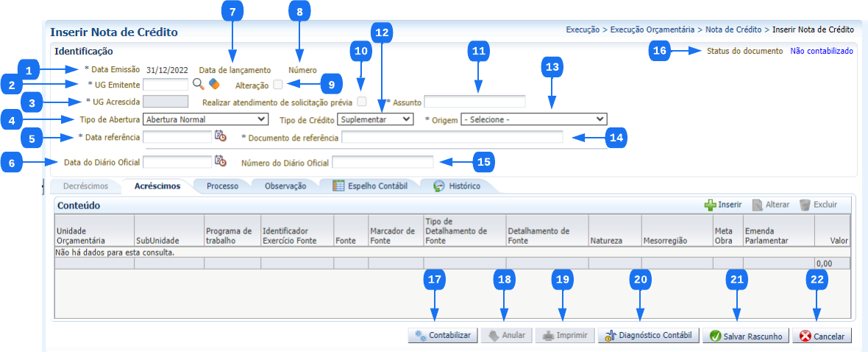Enable Realizar atendimento de solicitação prévia checkbox

coord(362,102)
